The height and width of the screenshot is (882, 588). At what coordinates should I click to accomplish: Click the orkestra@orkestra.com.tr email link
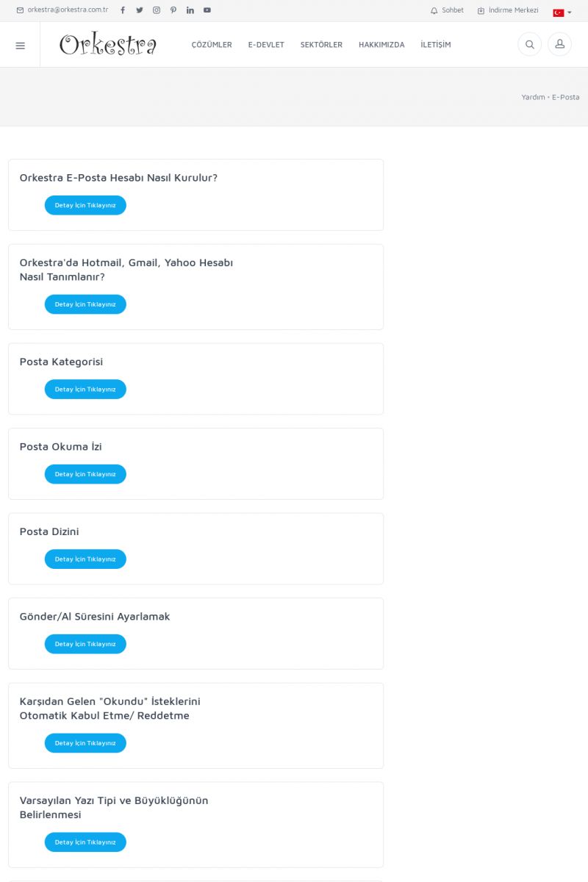tap(62, 10)
